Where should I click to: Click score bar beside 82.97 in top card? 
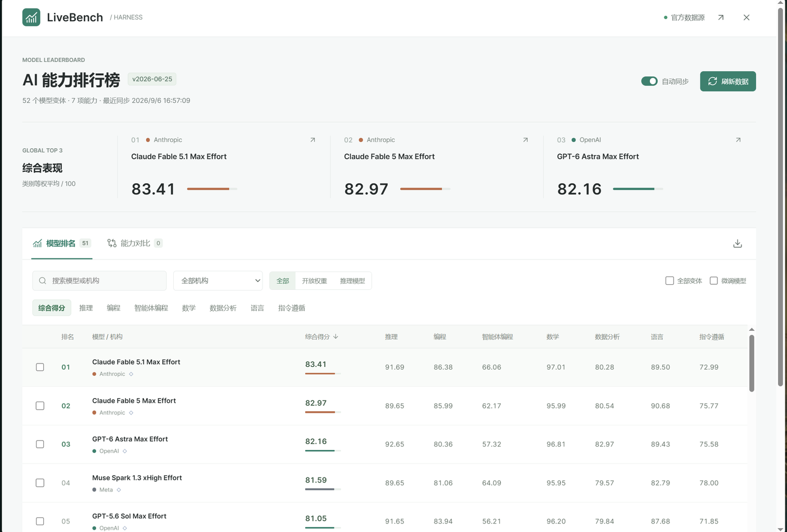pyautogui.click(x=425, y=189)
